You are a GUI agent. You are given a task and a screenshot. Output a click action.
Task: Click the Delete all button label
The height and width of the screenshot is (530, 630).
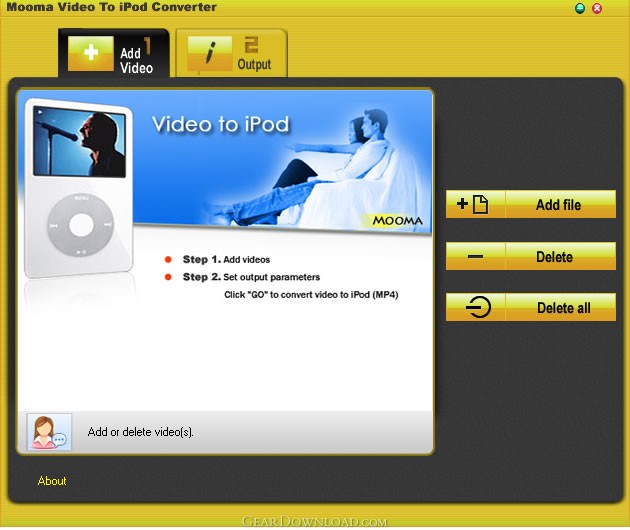tap(564, 308)
